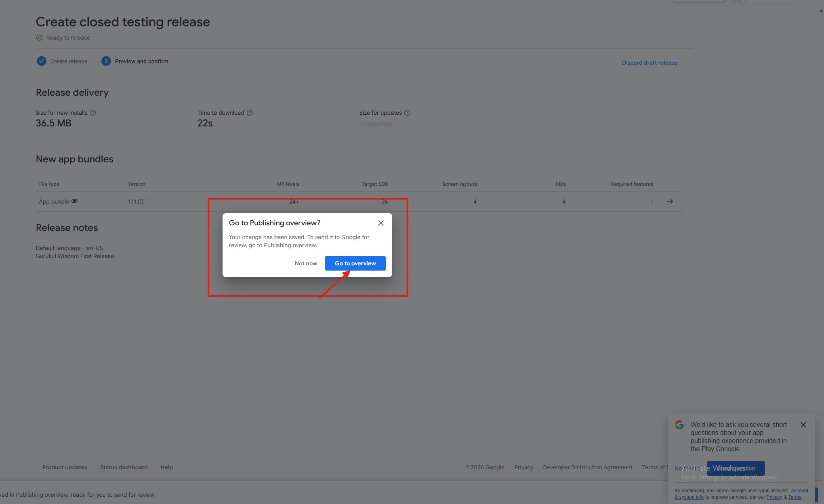Click footer Privacy link
The height and width of the screenshot is (504, 824).
click(523, 467)
